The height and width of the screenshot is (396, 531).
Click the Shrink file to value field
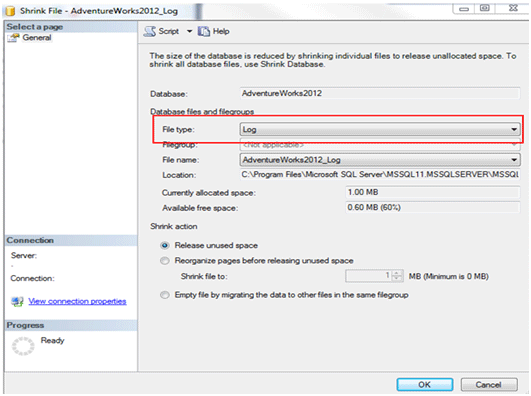(368, 276)
